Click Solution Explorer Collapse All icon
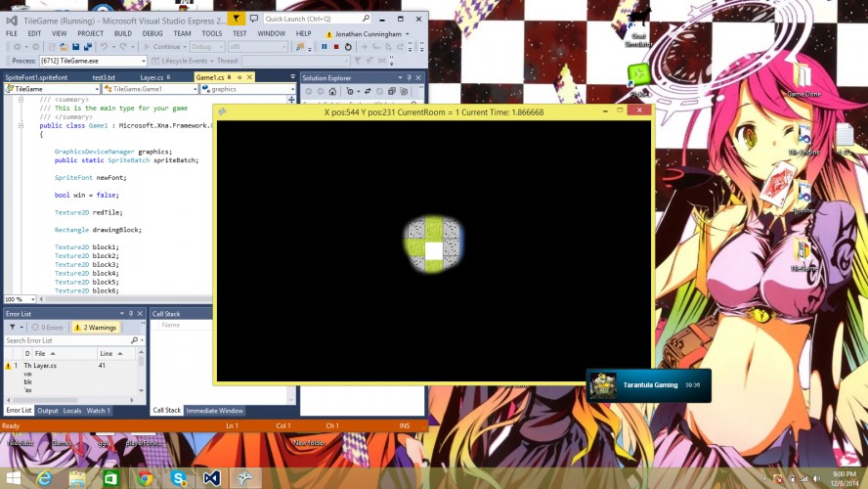The width and height of the screenshot is (868, 489). pyautogui.click(x=392, y=91)
